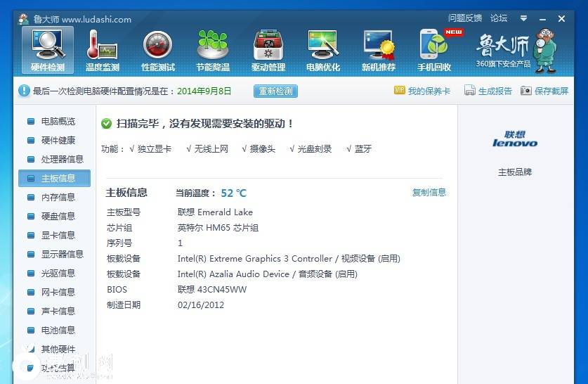Screen dimensions: 588x384
Task: Click 保存截屏 save screenshot
Action: click(544, 91)
